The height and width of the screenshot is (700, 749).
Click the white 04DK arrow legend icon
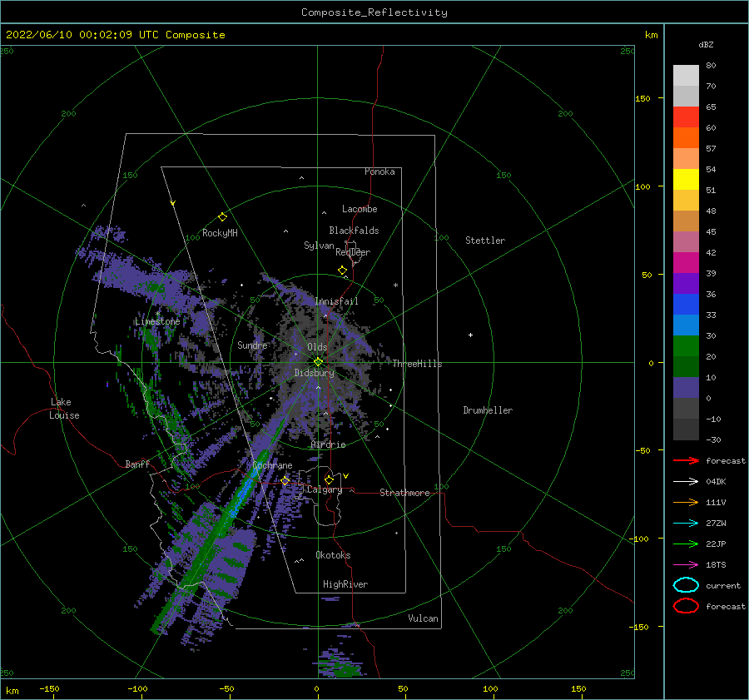point(686,482)
